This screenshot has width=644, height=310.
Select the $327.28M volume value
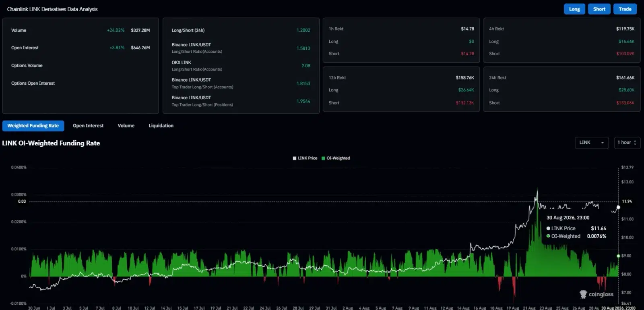pos(140,30)
